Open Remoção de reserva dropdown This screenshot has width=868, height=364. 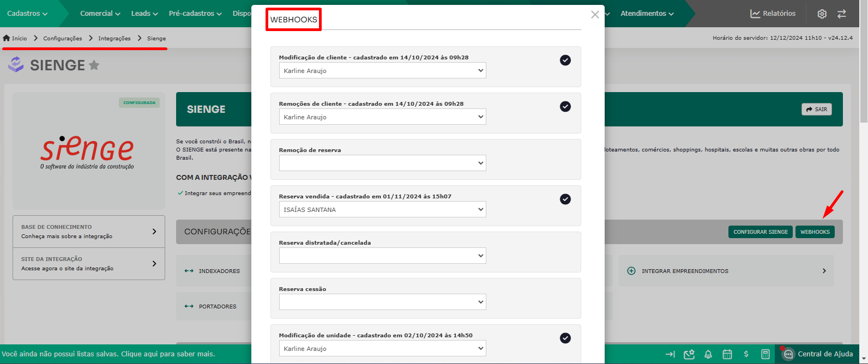pos(382,163)
